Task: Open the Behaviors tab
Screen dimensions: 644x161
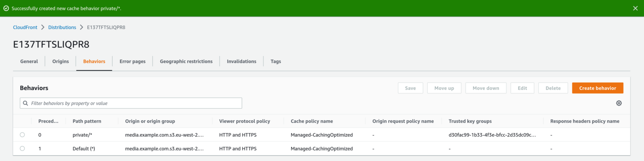Action: (94, 61)
